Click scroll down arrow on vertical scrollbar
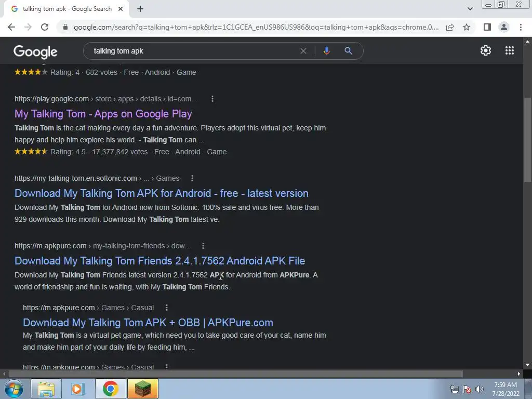 [x=527, y=365]
